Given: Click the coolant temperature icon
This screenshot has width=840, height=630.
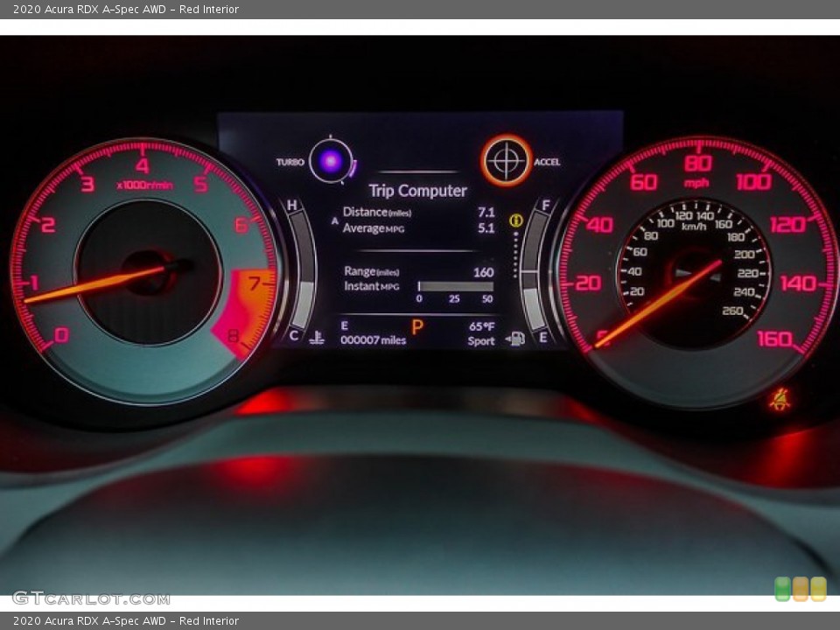Looking at the screenshot, I should click(317, 337).
